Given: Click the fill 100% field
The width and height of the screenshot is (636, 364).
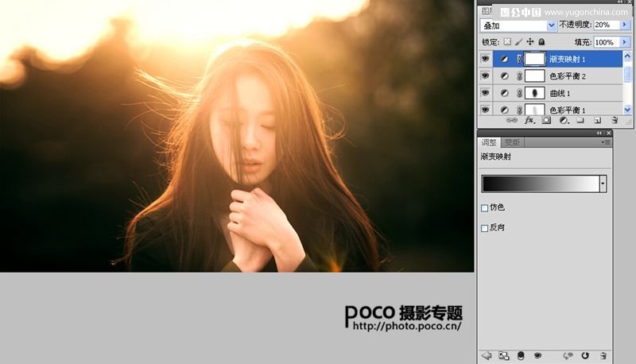Looking at the screenshot, I should point(607,42).
